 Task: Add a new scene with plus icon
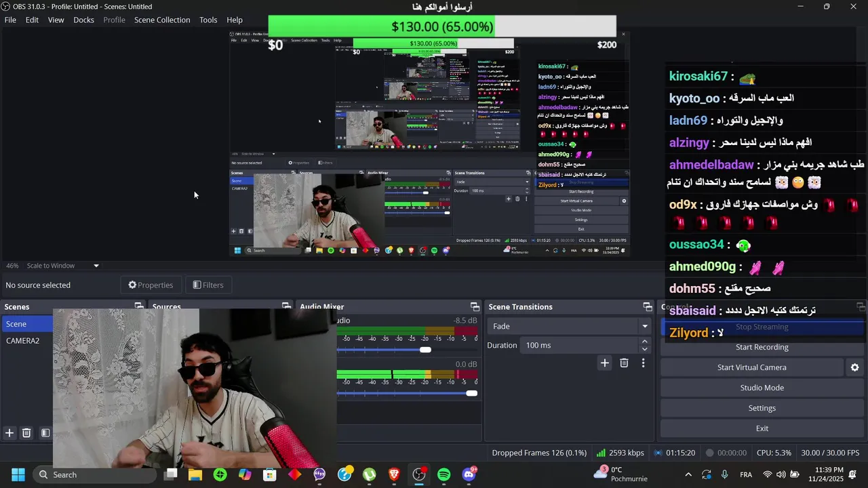coord(9,432)
